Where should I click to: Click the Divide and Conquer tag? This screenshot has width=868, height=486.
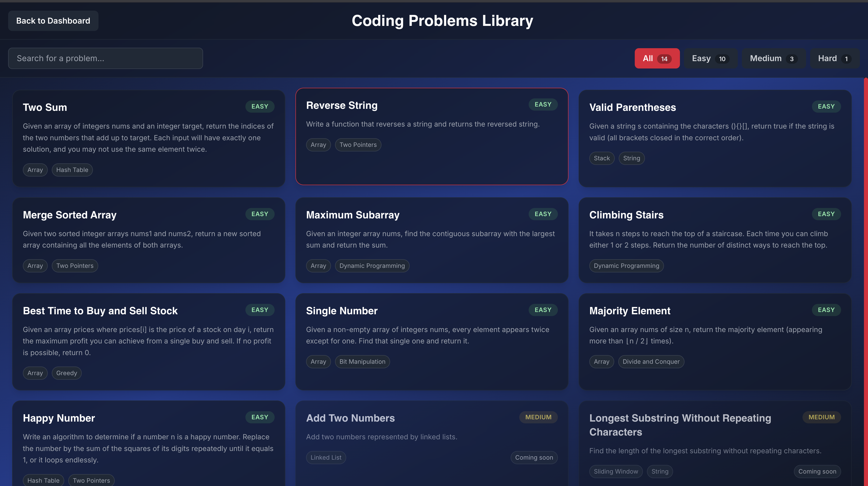651,361
